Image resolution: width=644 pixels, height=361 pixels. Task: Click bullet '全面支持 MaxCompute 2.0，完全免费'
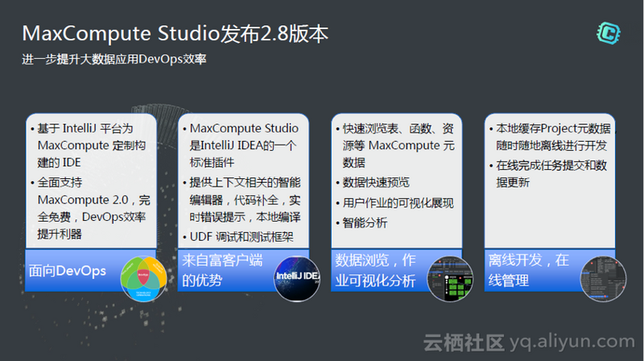91,208
